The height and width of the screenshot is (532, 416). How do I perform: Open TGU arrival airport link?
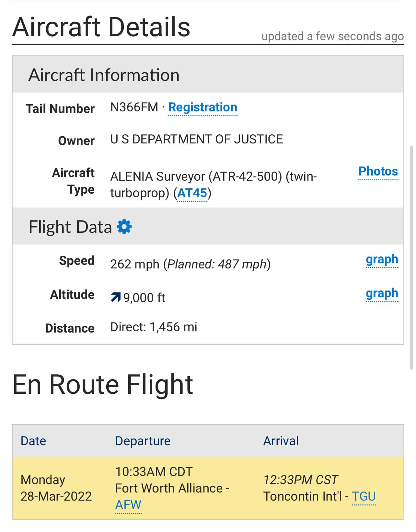[x=364, y=496]
